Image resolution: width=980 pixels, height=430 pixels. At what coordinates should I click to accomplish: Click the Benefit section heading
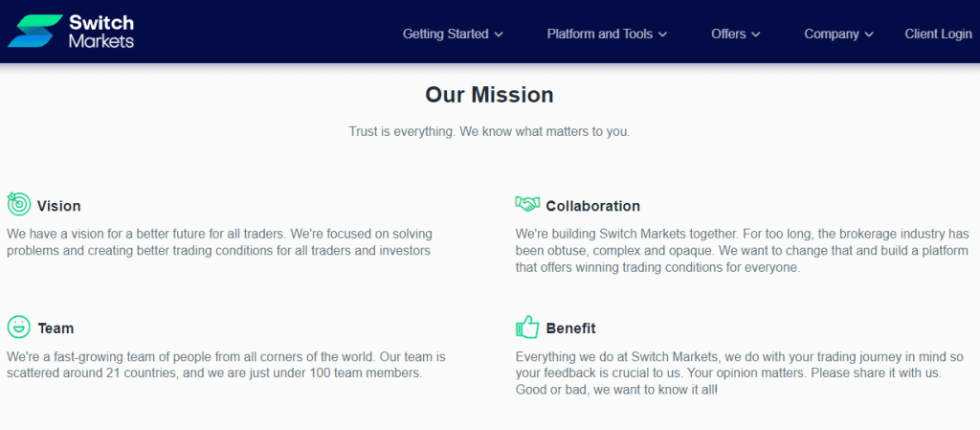coord(570,328)
